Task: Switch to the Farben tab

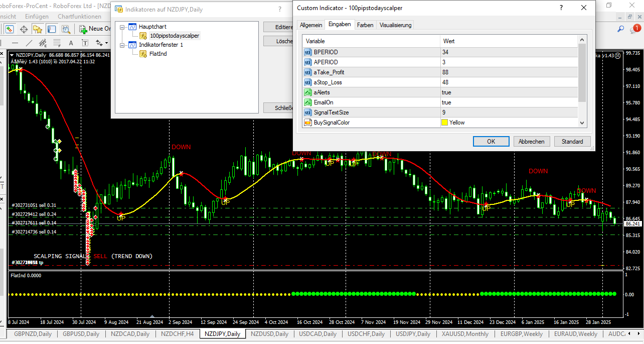Action: (365, 25)
